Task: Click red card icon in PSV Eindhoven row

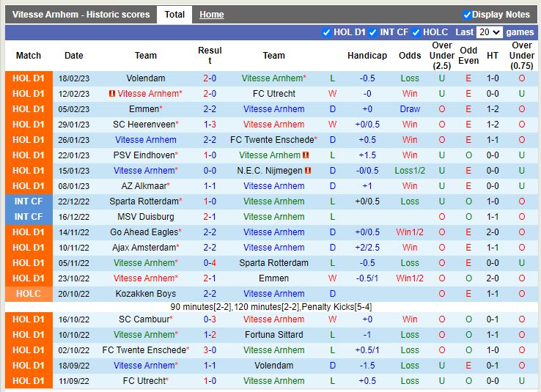Action: point(306,155)
